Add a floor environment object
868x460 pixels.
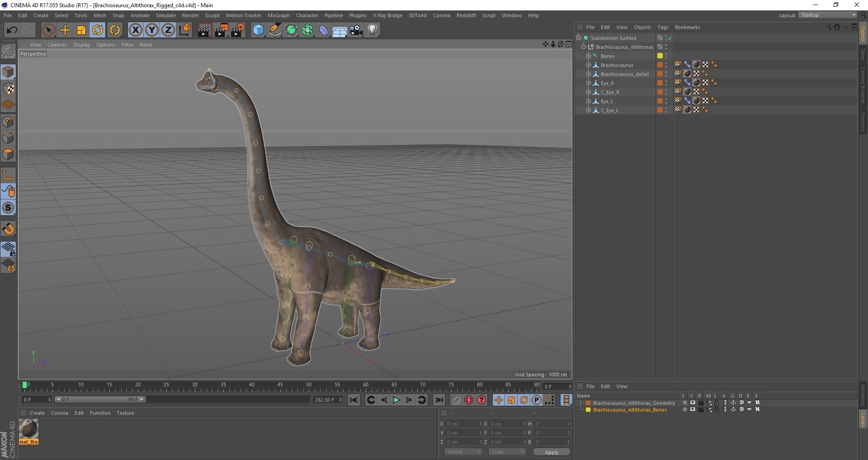[x=340, y=30]
